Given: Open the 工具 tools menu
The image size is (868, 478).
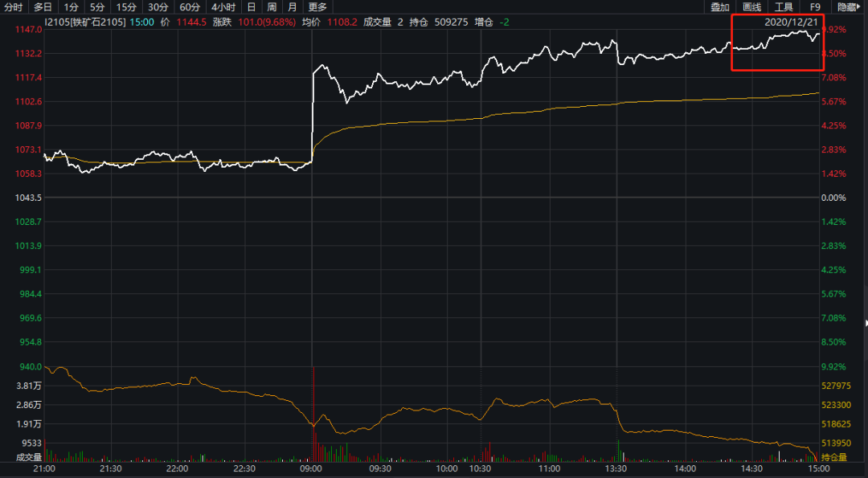Looking at the screenshot, I should pyautogui.click(x=784, y=6).
